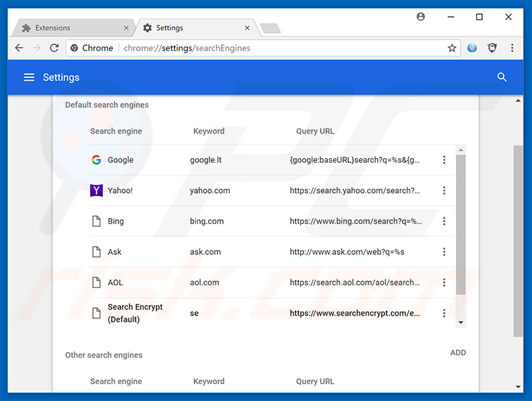
Task: Click the keyword bing.com
Action: pos(207,221)
